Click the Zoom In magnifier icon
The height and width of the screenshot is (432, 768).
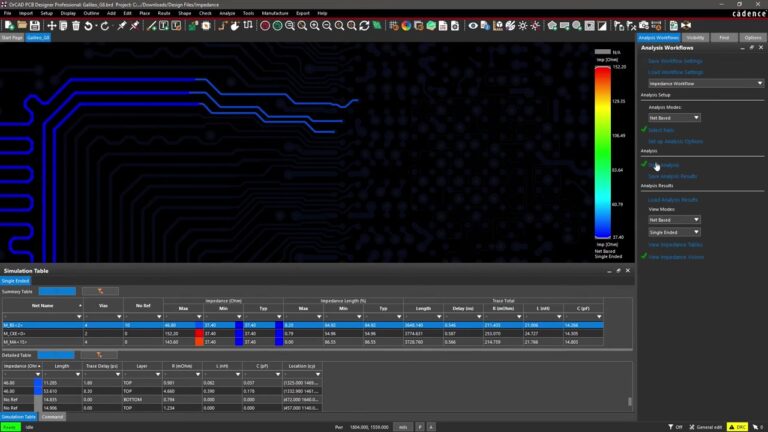pos(314,25)
